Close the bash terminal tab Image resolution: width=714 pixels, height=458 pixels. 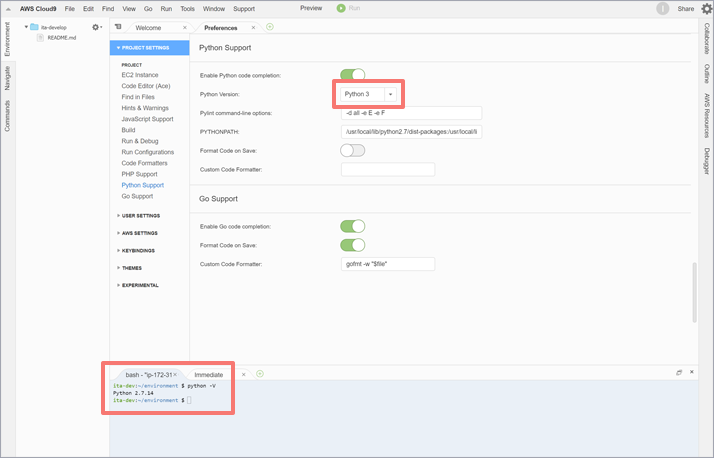(175, 375)
